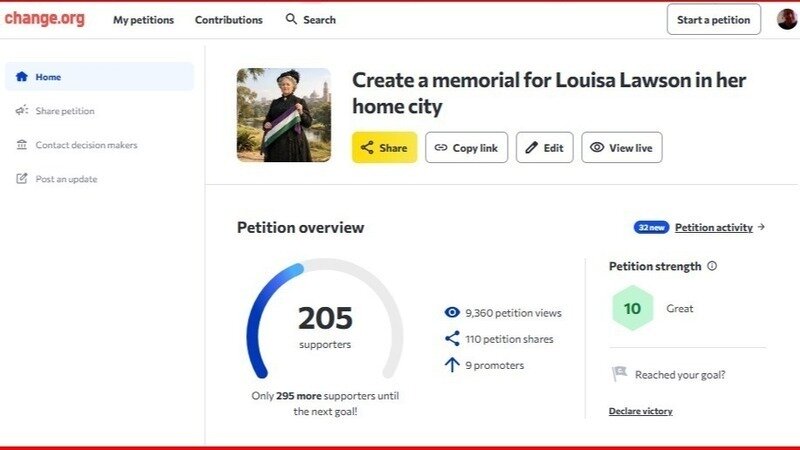Viewport: 800px width, 450px height.
Task: Click the Edit petition button
Action: point(544,147)
